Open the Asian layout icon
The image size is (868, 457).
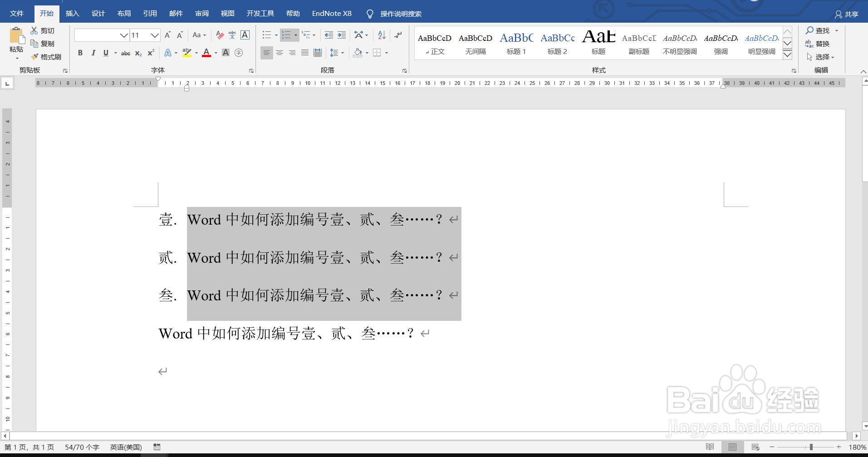click(x=359, y=35)
